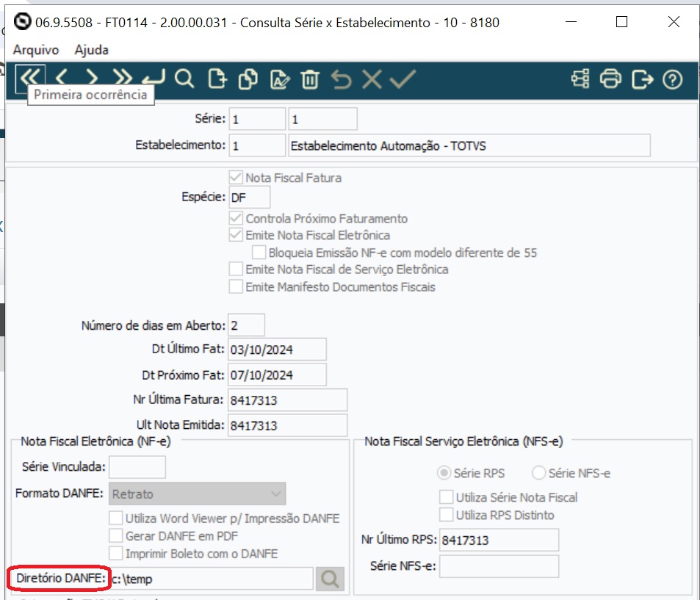Open the DANFE directory lookup magnifier

[330, 579]
